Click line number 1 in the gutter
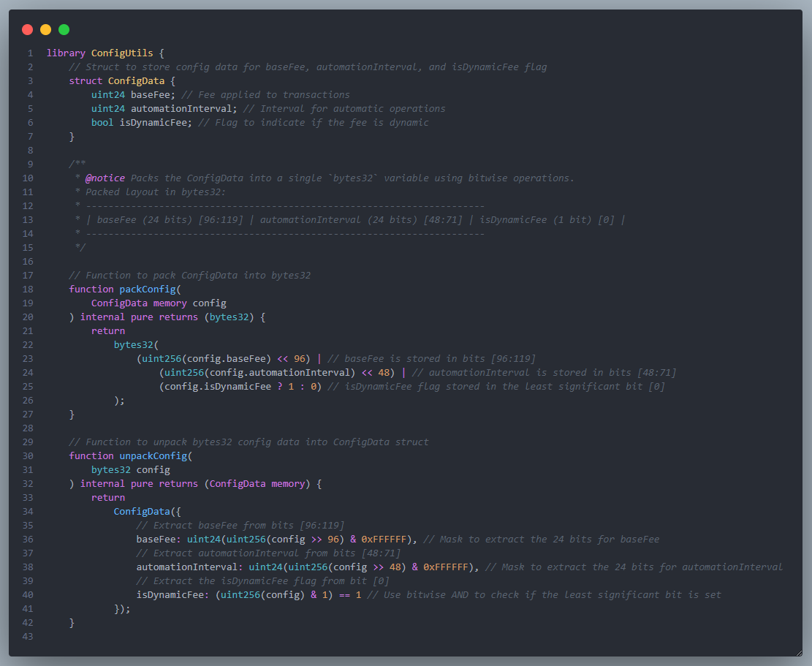 click(30, 53)
